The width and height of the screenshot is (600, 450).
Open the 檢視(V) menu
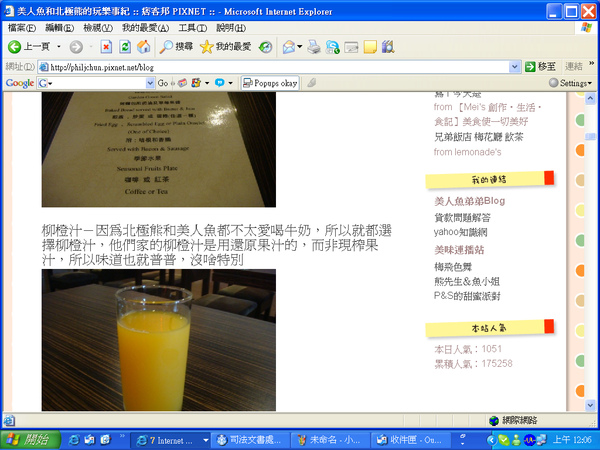(x=98, y=28)
